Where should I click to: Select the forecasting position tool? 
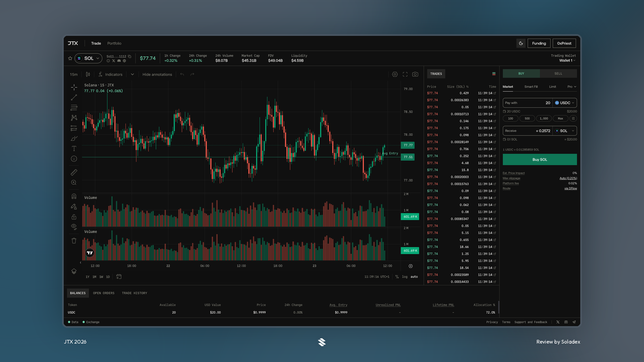74,128
